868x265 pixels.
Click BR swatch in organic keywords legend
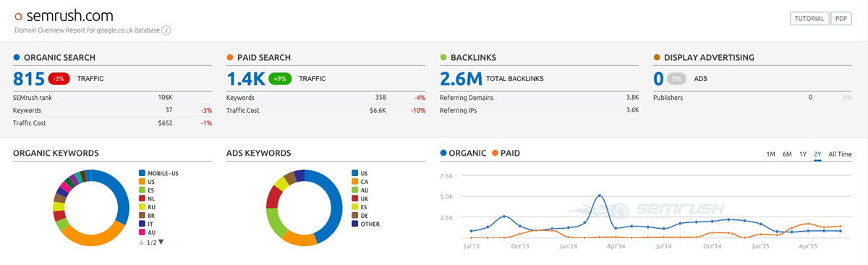[142, 216]
